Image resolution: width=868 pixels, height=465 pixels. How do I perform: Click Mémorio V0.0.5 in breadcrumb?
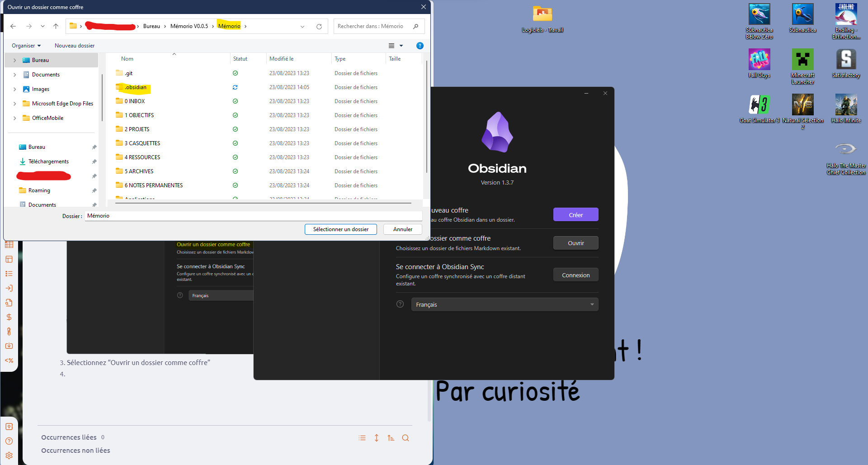[189, 26]
